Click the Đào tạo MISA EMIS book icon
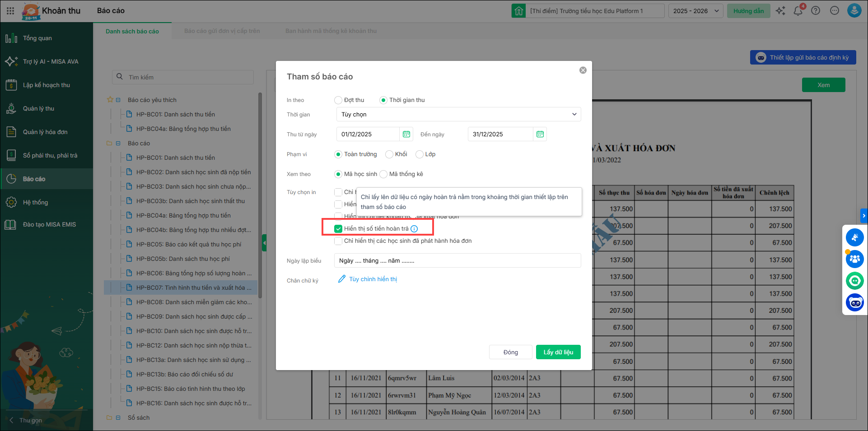 coord(10,225)
